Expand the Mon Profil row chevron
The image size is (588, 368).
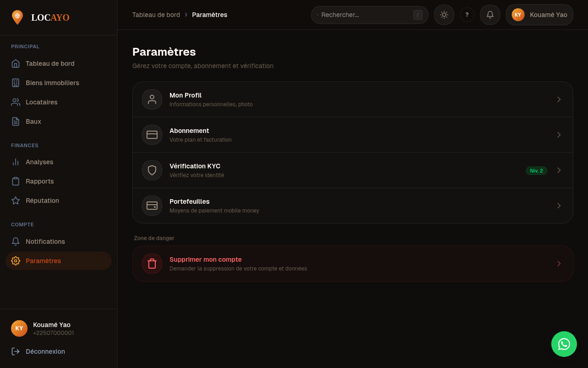coord(559,99)
